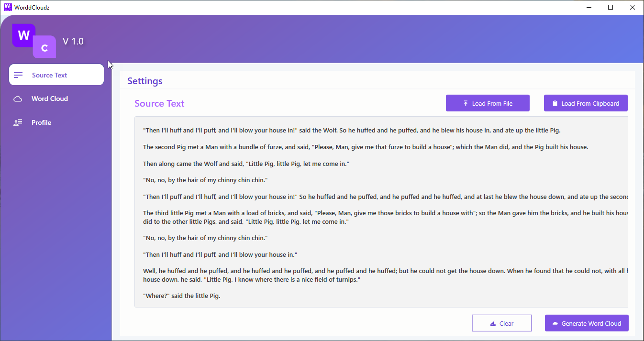Viewport: 644px width, 341px height.
Task: Click the upload arrow icon on Load From File
Action: pos(466,103)
